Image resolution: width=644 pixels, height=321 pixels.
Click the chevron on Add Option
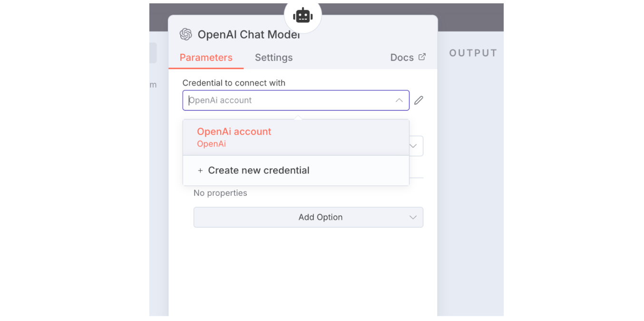click(x=413, y=217)
